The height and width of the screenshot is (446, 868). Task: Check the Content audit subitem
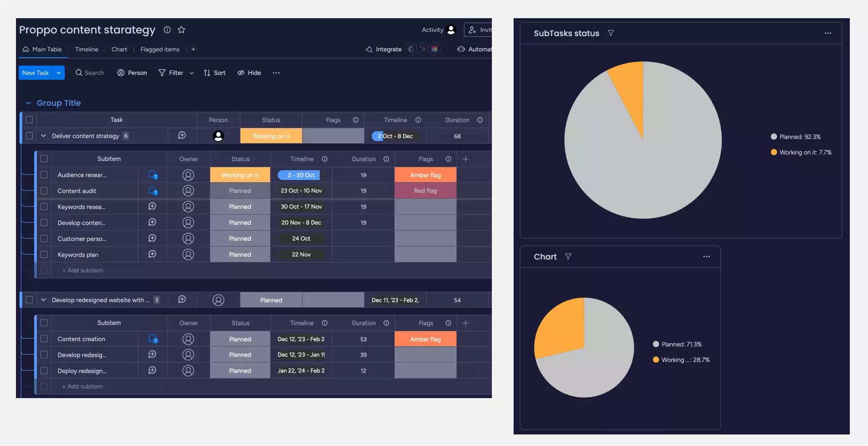pyautogui.click(x=44, y=191)
